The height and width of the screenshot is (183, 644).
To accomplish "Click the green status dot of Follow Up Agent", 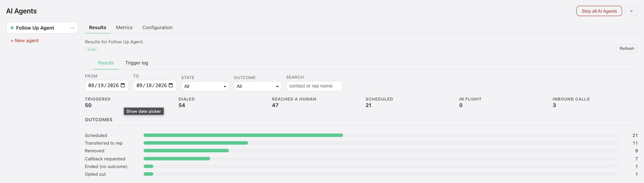I will (x=12, y=28).
